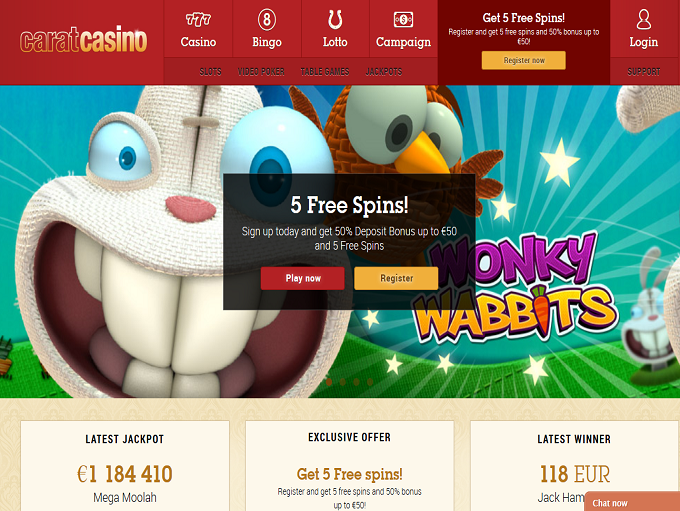680x511 pixels.
Task: Select Table Games in the submenu
Action: pos(325,72)
